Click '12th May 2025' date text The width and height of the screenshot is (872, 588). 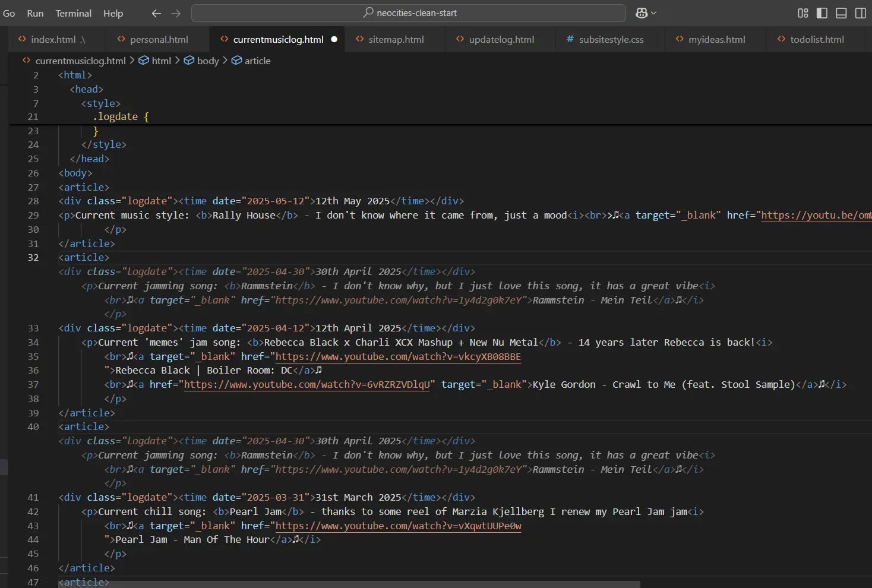click(x=352, y=201)
